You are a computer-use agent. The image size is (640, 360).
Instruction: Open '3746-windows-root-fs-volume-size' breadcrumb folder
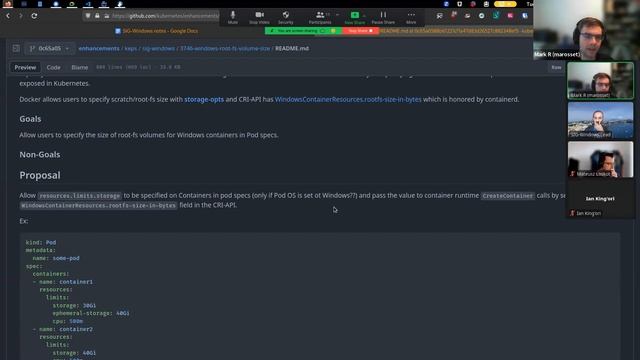(x=225, y=48)
